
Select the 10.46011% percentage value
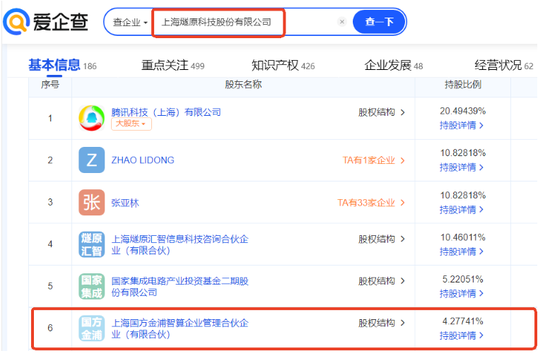463,237
